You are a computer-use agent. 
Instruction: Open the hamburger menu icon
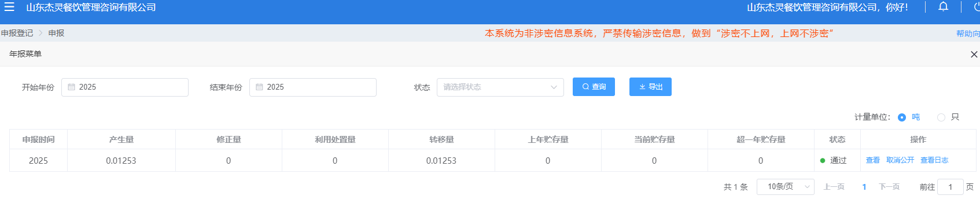9,7
